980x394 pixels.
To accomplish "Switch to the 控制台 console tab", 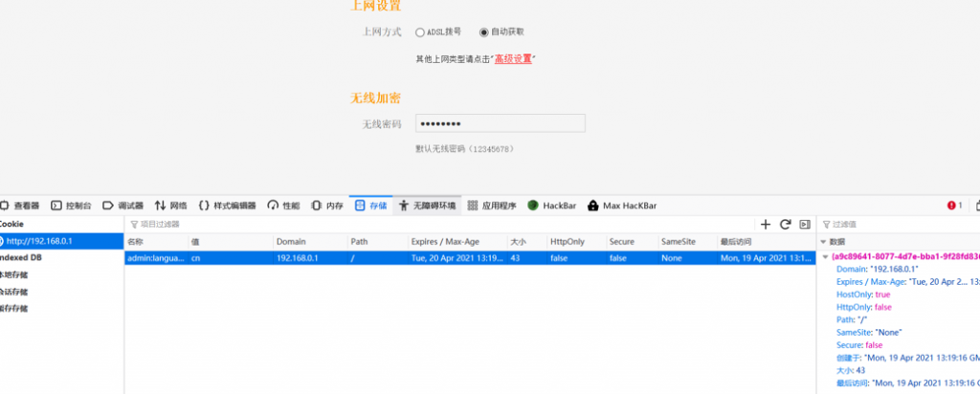I will 72,206.
